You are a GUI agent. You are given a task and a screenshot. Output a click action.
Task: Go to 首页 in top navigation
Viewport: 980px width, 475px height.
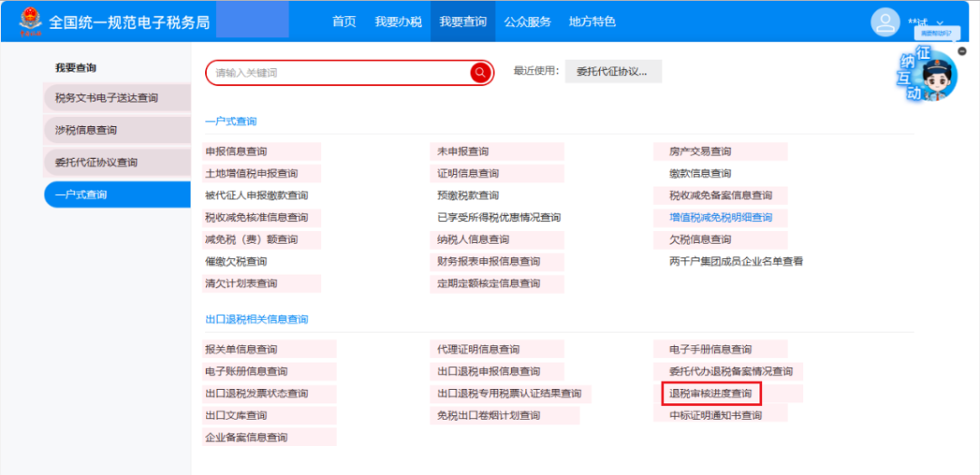pos(344,22)
